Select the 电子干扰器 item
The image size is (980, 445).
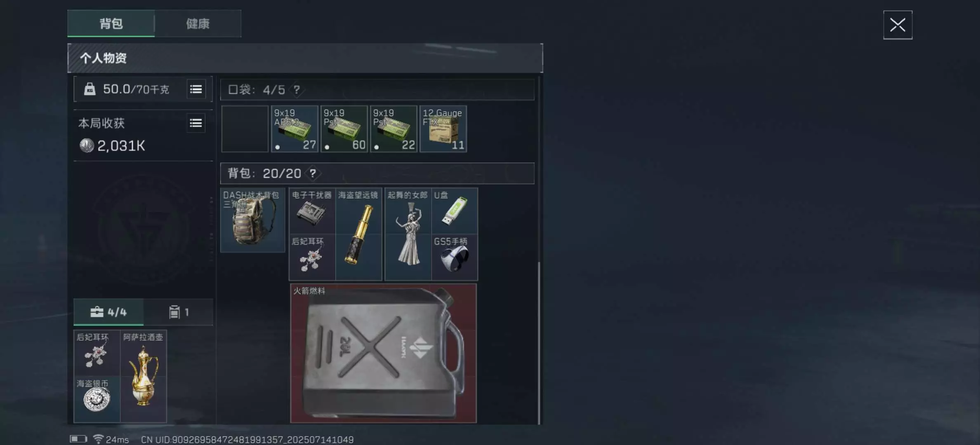coord(312,211)
